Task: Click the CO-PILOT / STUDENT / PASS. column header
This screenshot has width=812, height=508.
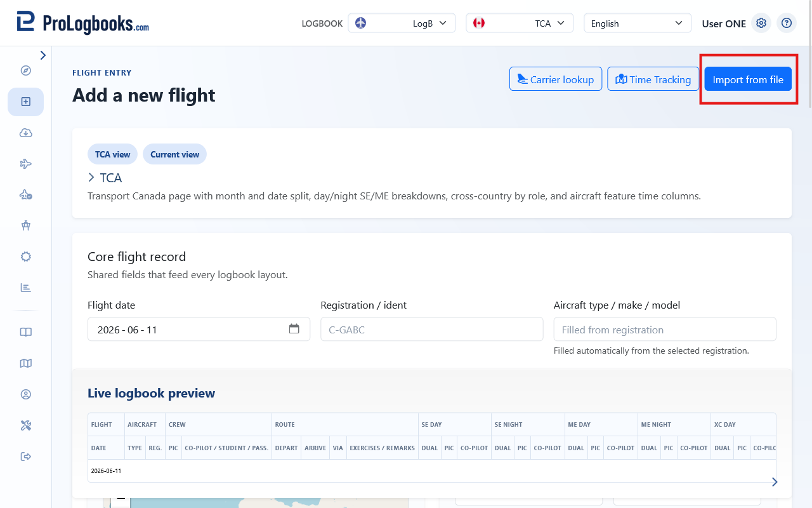Action: click(226, 448)
